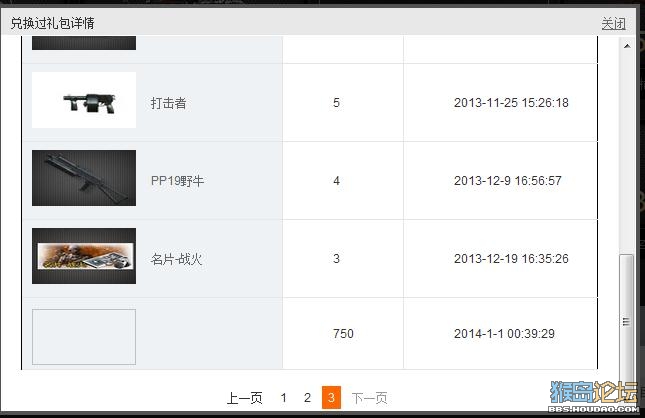This screenshot has width=645, height=418.
Task: Go to previous page via 上一页
Action: coord(244,398)
